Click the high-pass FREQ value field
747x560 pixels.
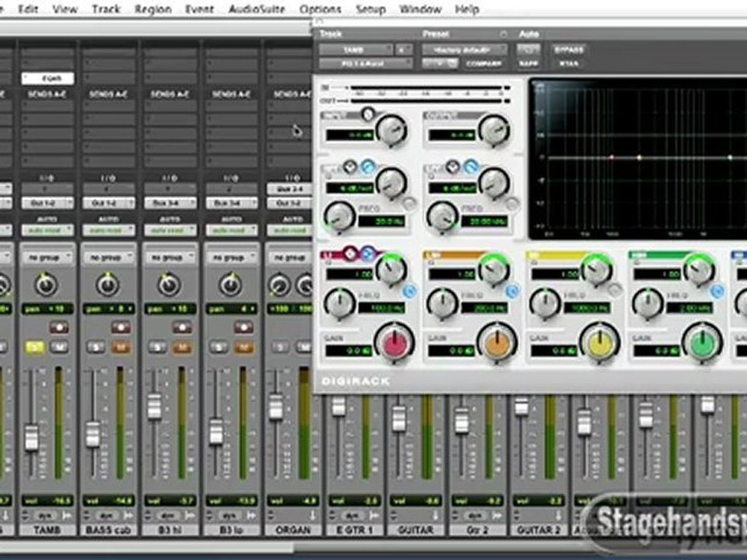(381, 222)
